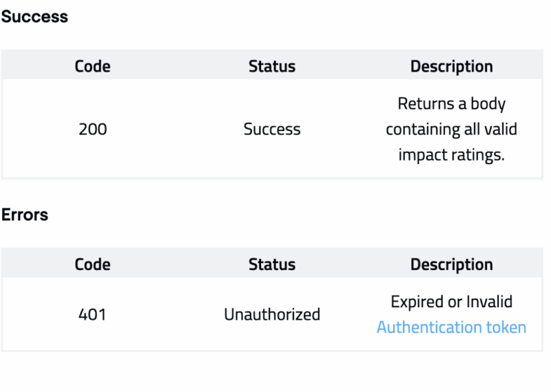Click the Unauthorized status cell
The width and height of the screenshot is (551, 392).
272,314
